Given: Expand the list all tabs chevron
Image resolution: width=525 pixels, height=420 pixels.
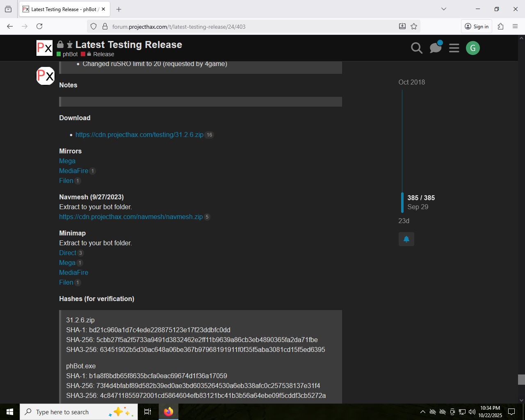Looking at the screenshot, I should click(443, 9).
